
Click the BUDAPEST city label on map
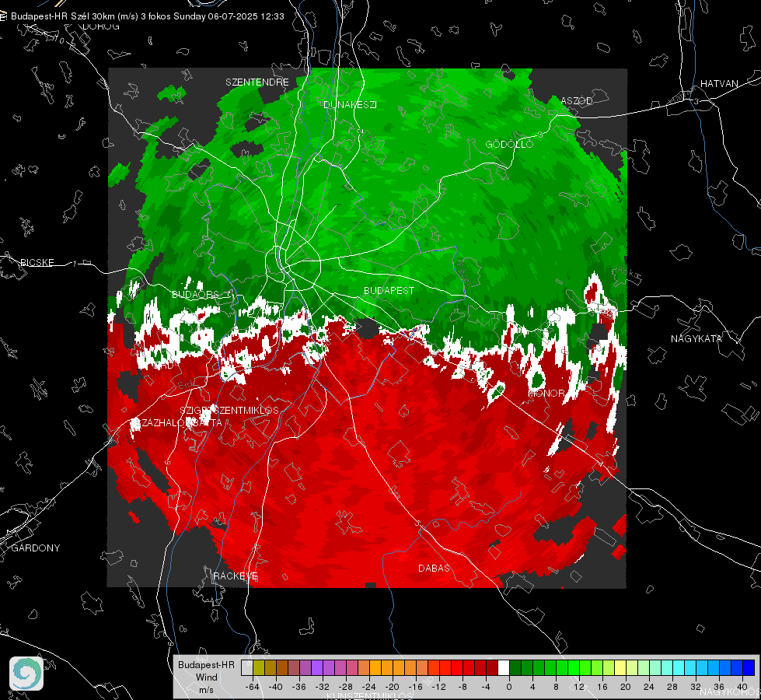click(389, 290)
